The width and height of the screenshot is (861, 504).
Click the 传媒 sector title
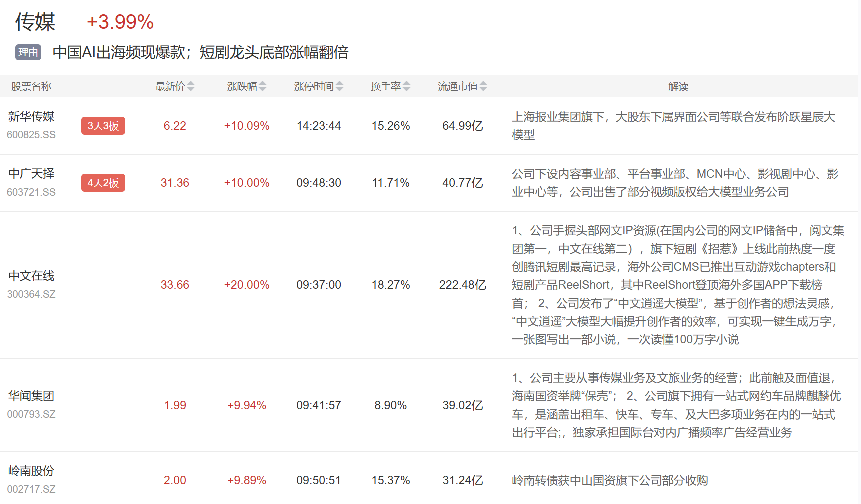[35, 22]
